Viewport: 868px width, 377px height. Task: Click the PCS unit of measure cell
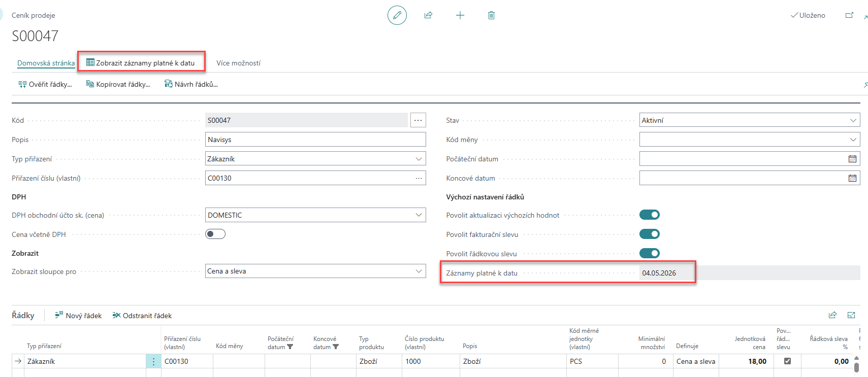click(592, 361)
